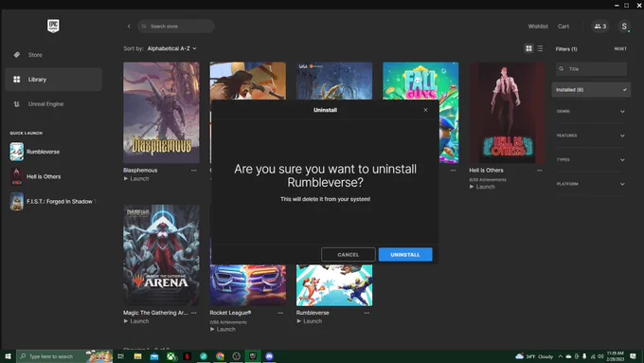Click the Search store field
Screen dimensions: 644x363
coord(176,27)
